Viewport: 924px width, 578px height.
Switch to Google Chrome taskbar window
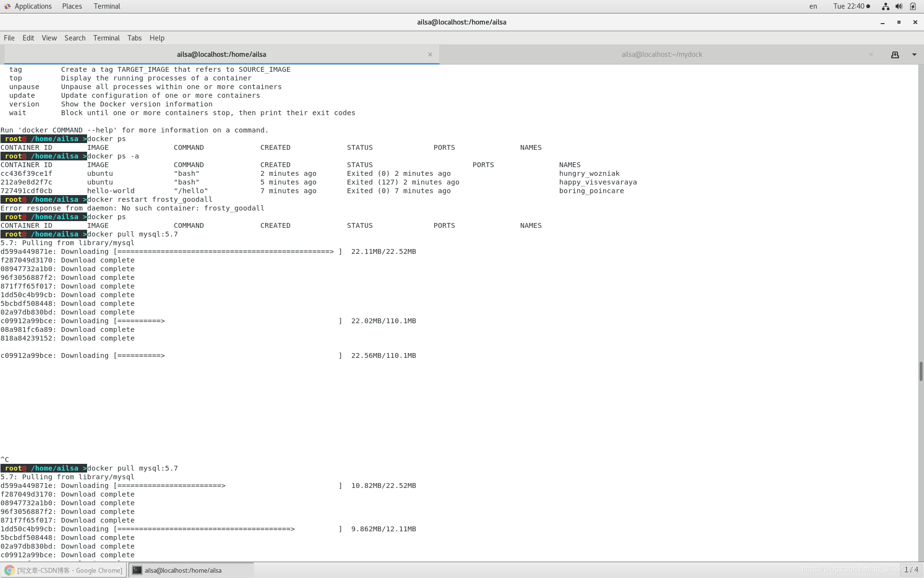64,570
